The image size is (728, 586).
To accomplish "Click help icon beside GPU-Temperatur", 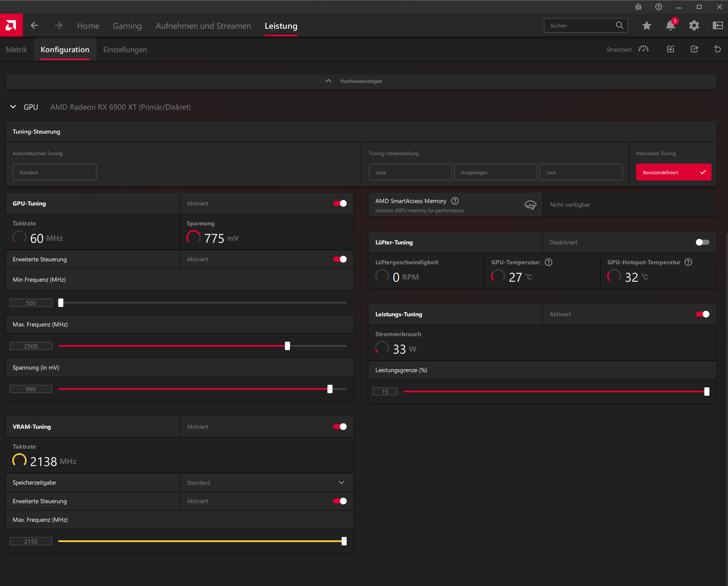I will (549, 262).
